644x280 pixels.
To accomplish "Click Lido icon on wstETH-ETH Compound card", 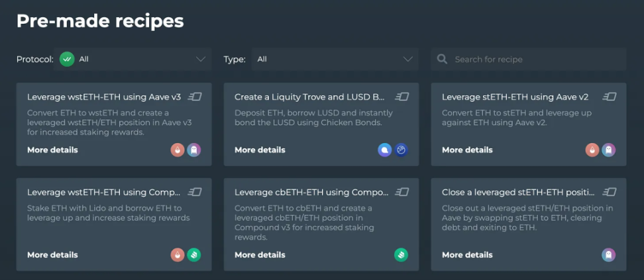I will 178,255.
